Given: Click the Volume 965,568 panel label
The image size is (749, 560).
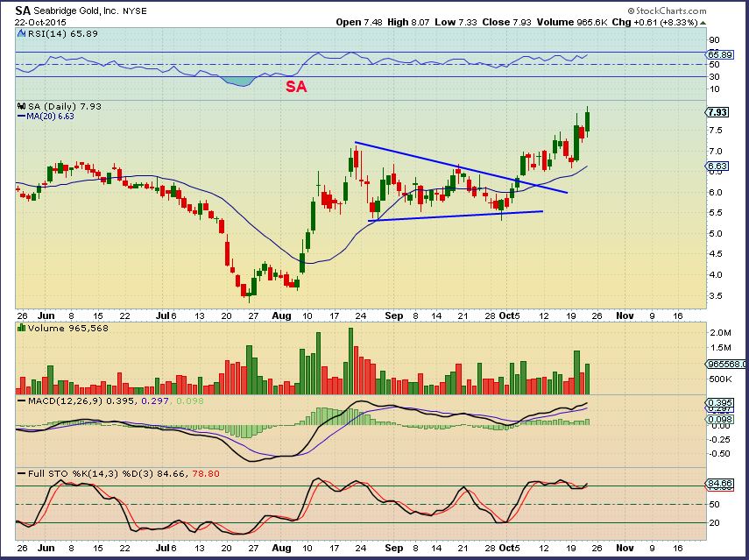Looking at the screenshot, I should click(x=67, y=329).
